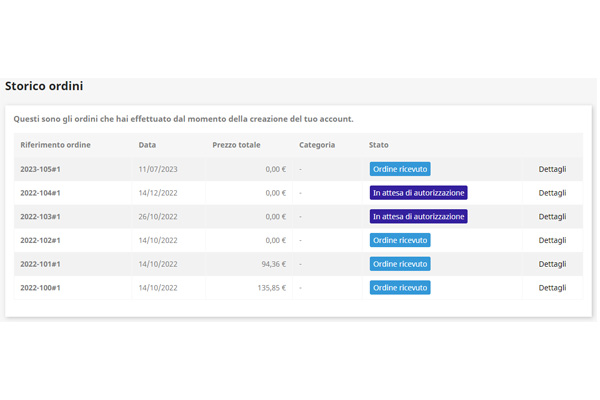600x400 pixels.
Task: Show Dettagli for order 2022-100#1
Action: tap(552, 288)
